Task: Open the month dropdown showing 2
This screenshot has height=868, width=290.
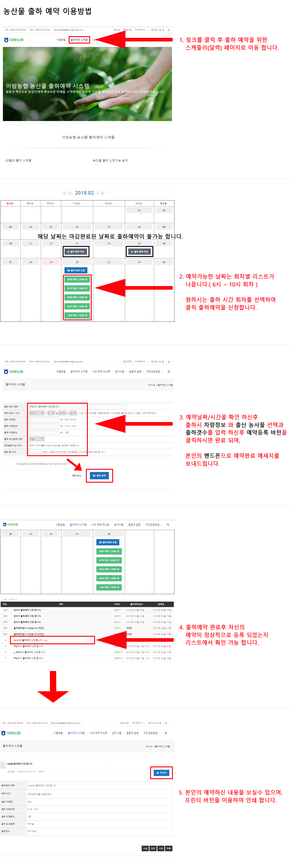Action: pos(51,413)
